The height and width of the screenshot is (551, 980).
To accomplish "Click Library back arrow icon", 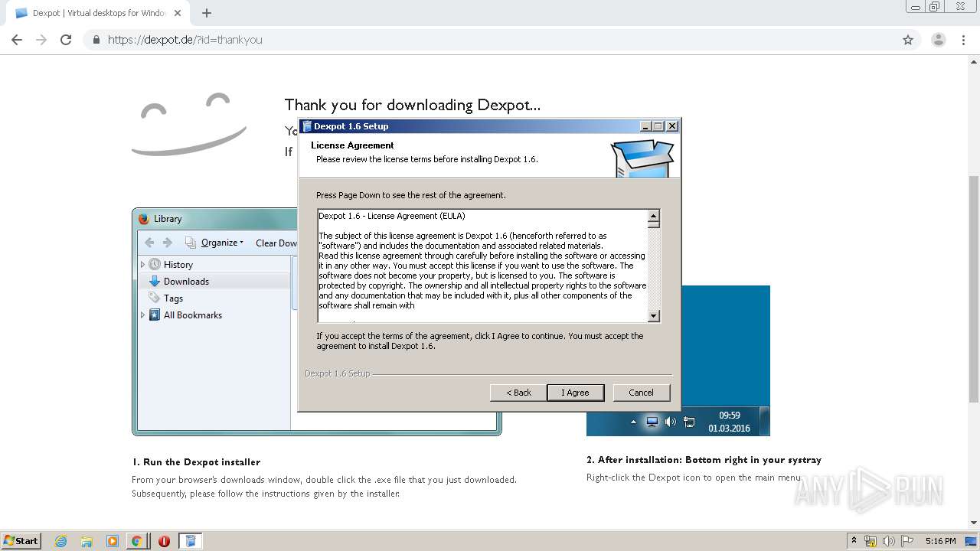I will click(x=149, y=243).
